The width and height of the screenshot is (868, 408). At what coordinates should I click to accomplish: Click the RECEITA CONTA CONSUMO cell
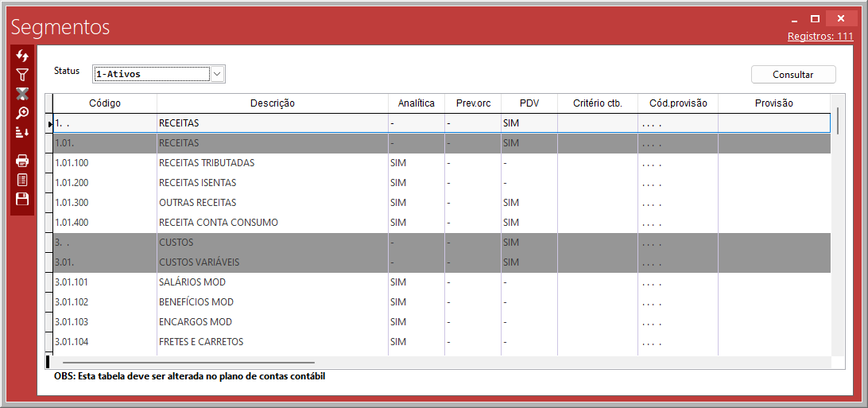click(x=273, y=223)
